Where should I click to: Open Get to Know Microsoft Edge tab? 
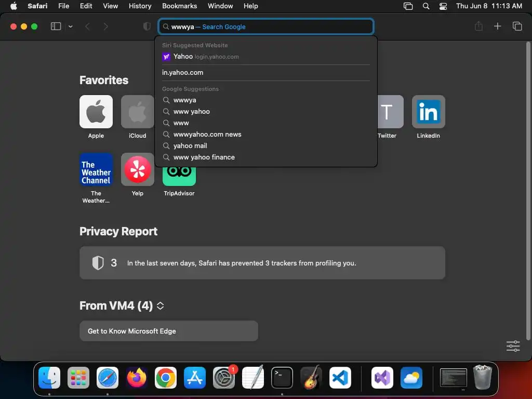[169, 331]
